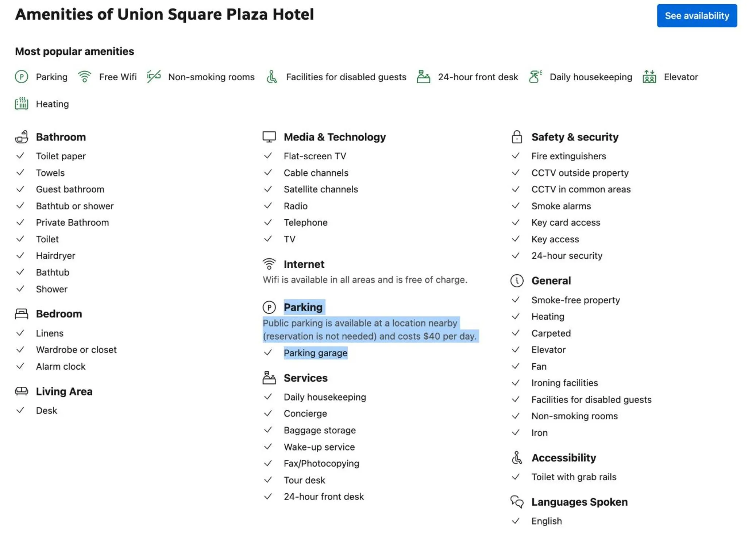Click the Non-smoking rooms icon
Viewport: 756px width, 533px height.
click(x=153, y=77)
